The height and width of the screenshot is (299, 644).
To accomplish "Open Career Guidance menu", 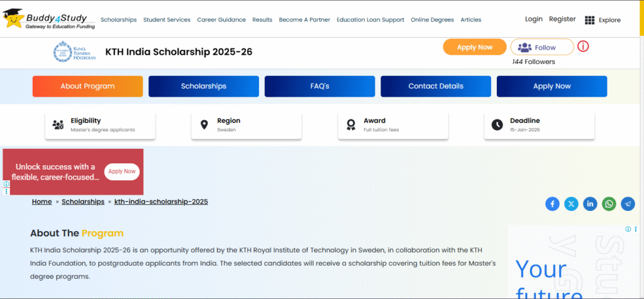I will pyautogui.click(x=221, y=19).
